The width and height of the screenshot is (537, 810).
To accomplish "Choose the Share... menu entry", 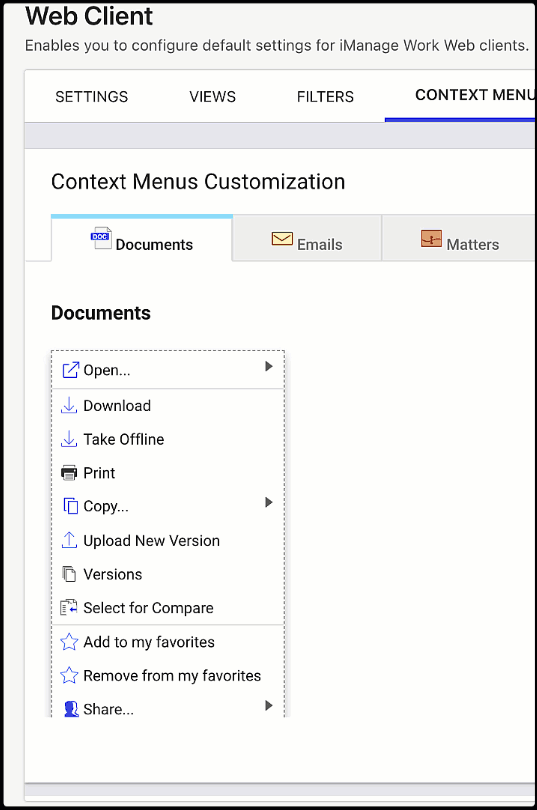I will pyautogui.click(x=168, y=707).
